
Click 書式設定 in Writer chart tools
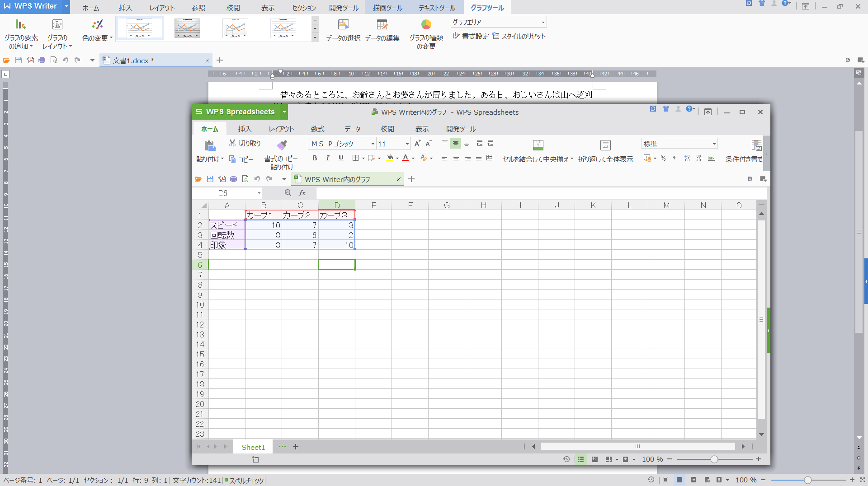point(471,36)
